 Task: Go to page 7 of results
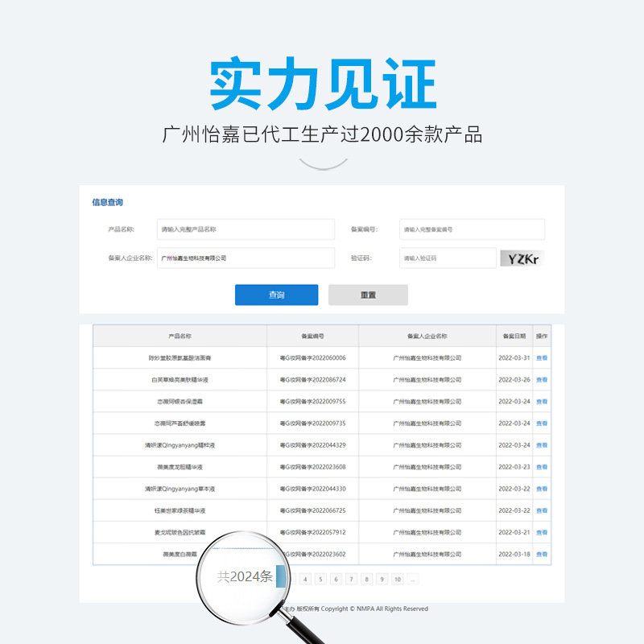(x=352, y=578)
